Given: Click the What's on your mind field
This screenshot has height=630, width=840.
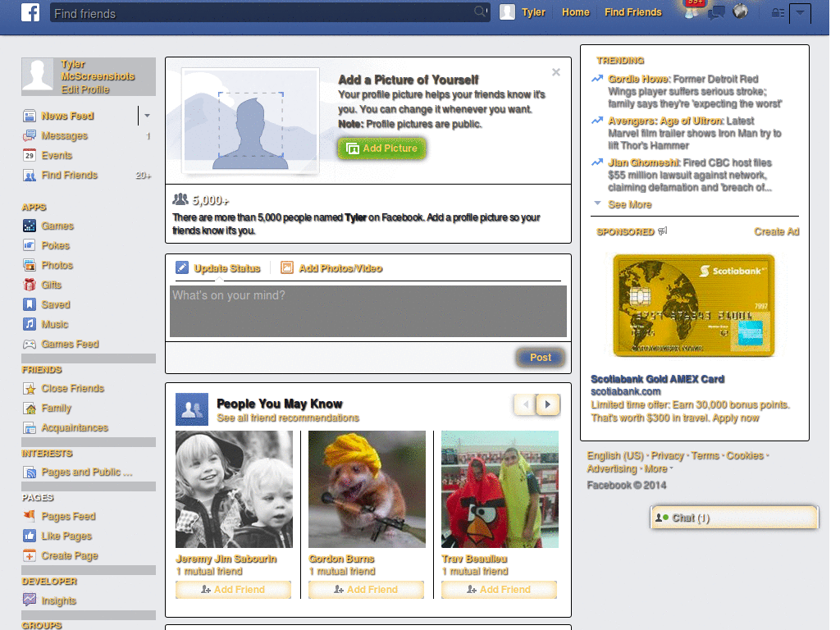Looking at the screenshot, I should (x=368, y=311).
